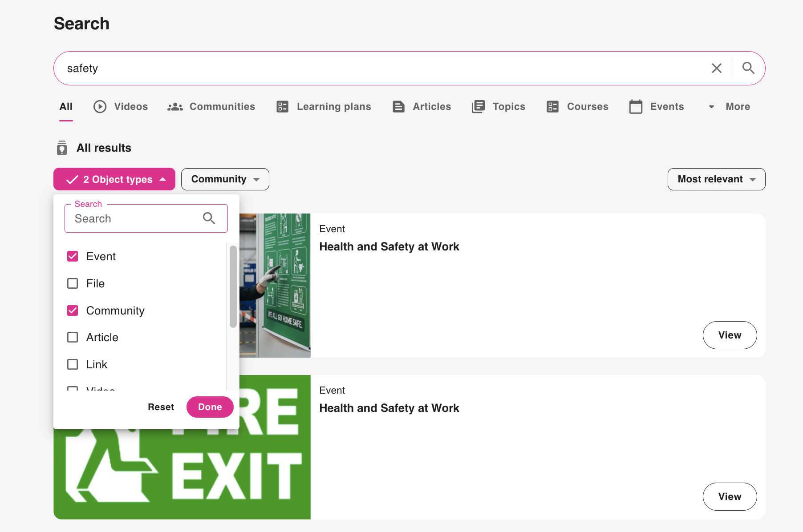Collapse the 2 Object types filter dropdown
The image size is (803, 532).
click(114, 179)
